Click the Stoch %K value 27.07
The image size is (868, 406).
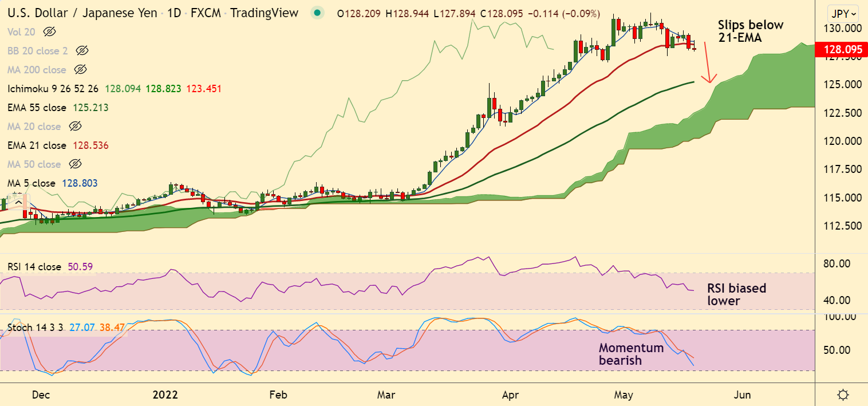[x=82, y=328]
